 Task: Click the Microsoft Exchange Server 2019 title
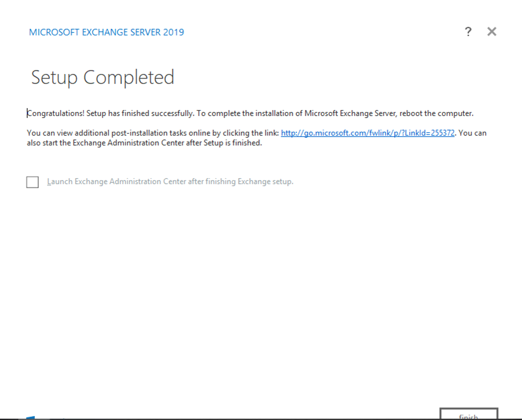tap(106, 32)
